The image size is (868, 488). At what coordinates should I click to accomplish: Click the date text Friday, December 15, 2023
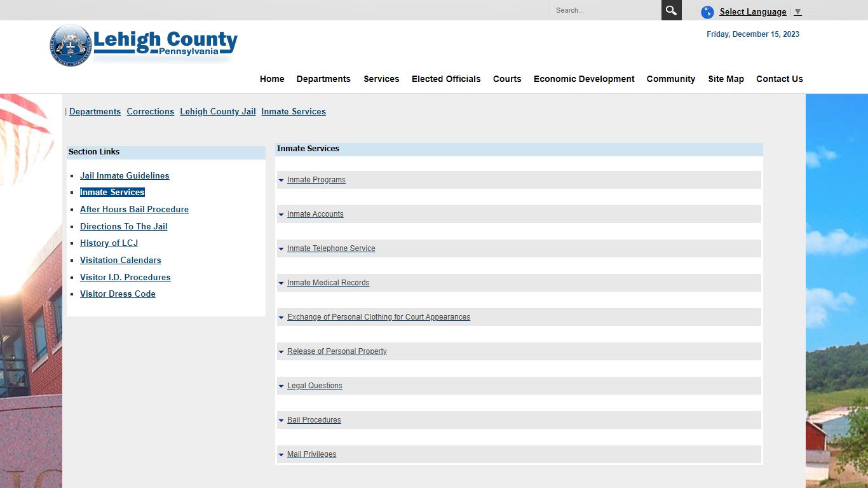(x=753, y=34)
